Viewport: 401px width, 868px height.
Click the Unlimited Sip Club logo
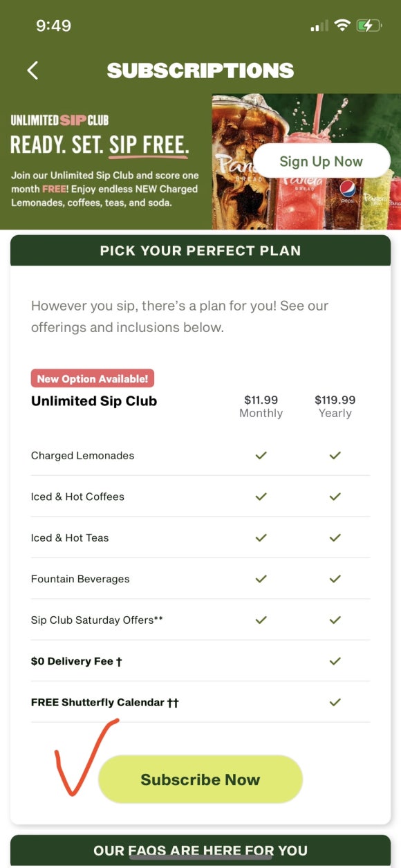59,120
